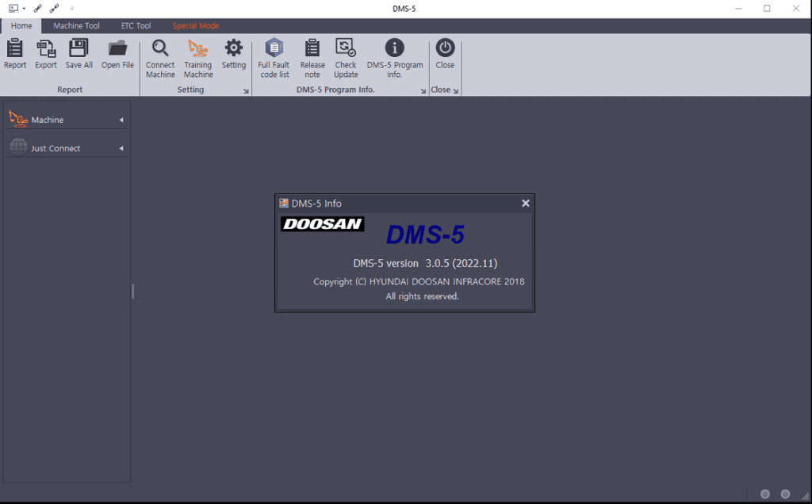Minimize the DMS-5 window
Image resolution: width=812 pixels, height=504 pixels.
(x=738, y=8)
